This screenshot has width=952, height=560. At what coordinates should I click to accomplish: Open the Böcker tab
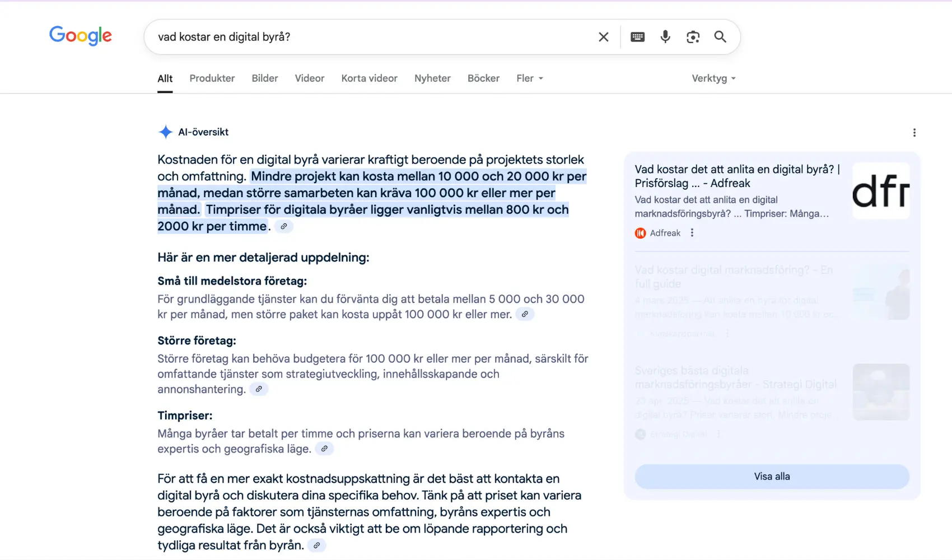[x=483, y=78]
